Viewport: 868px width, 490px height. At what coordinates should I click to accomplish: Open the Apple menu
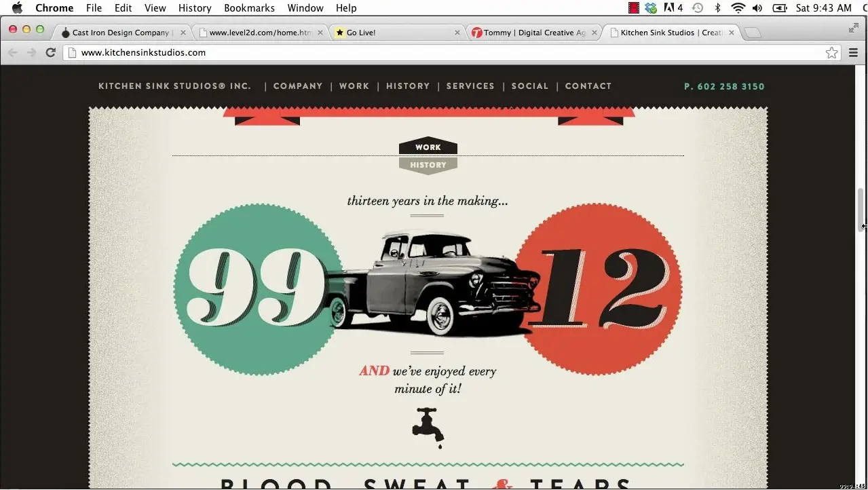pos(18,8)
